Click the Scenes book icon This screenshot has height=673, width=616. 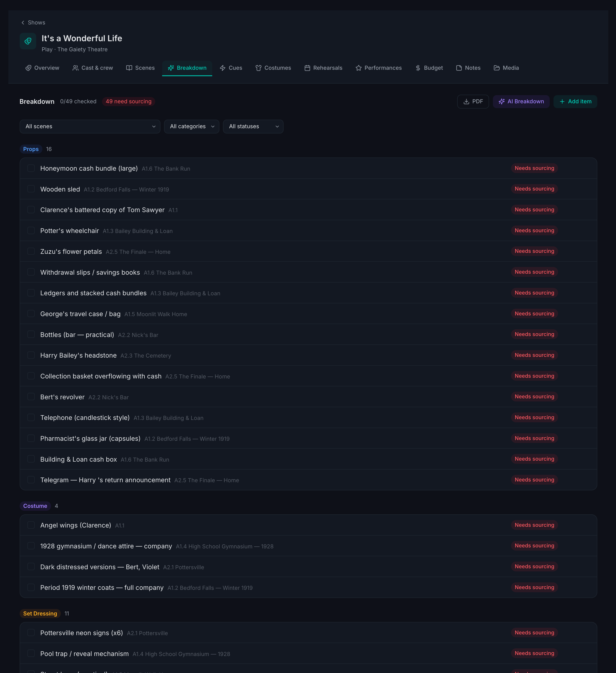129,68
